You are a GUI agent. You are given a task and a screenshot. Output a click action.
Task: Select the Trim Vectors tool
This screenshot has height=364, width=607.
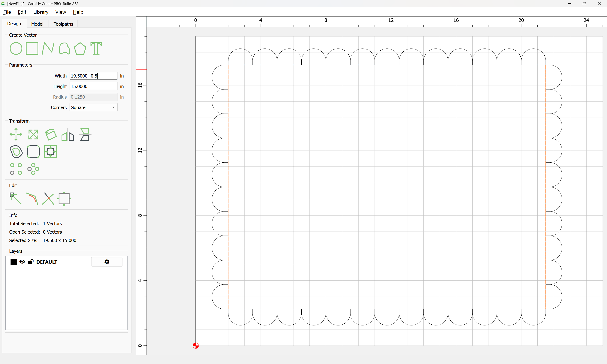tap(48, 198)
